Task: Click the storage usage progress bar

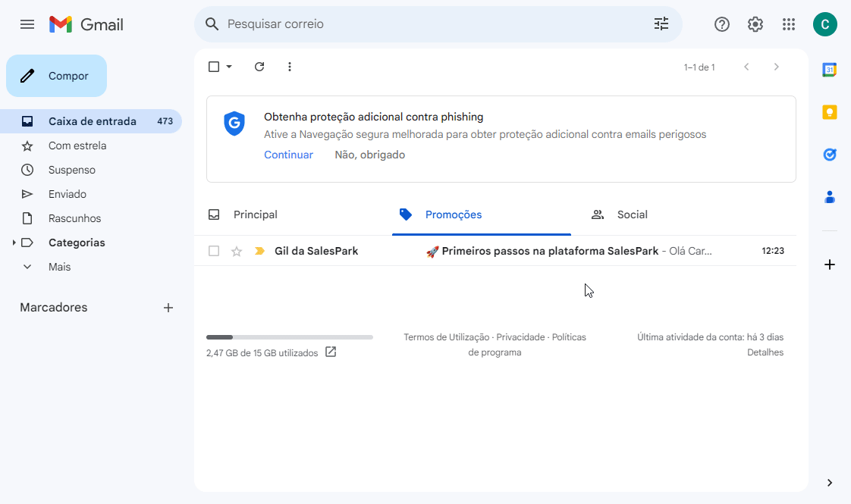Action: [x=290, y=337]
